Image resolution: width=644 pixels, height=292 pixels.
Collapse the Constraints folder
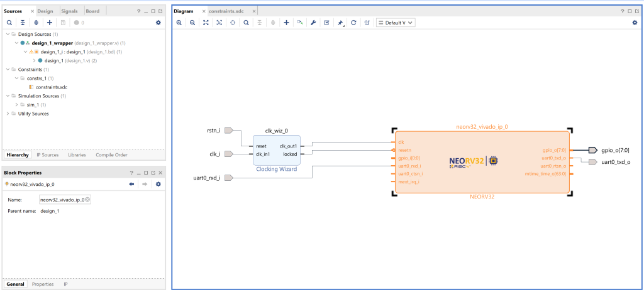(8, 69)
